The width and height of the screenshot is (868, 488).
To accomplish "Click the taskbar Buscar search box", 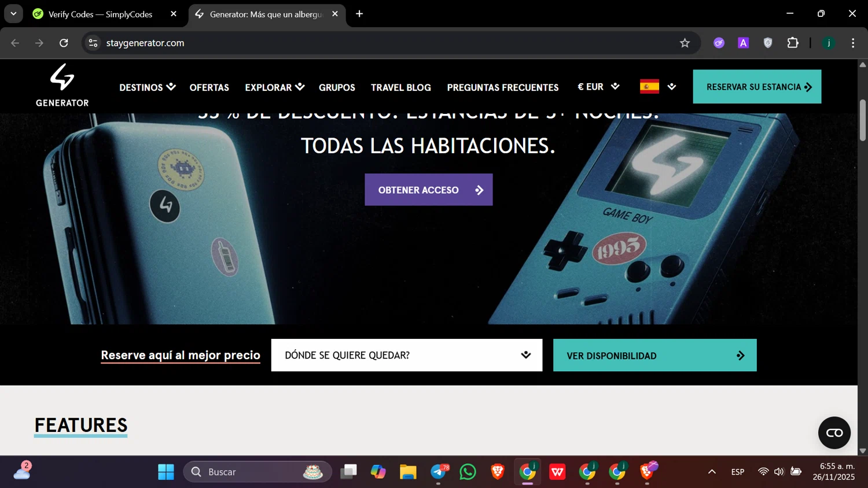I will click(x=258, y=472).
